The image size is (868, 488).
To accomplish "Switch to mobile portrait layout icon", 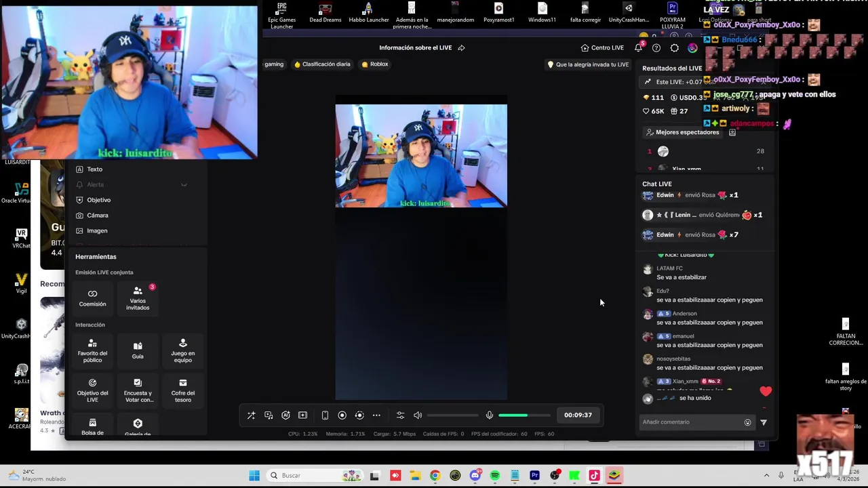I will pos(325,415).
